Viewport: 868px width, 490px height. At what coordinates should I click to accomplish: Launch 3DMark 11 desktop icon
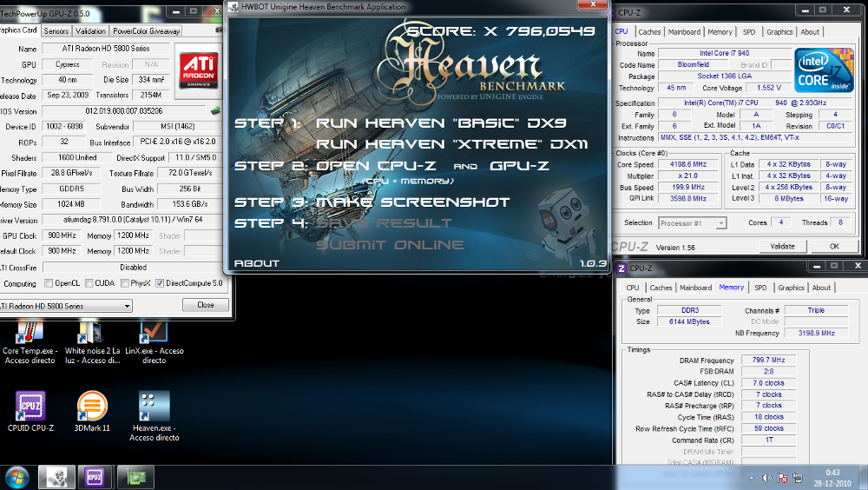[92, 411]
